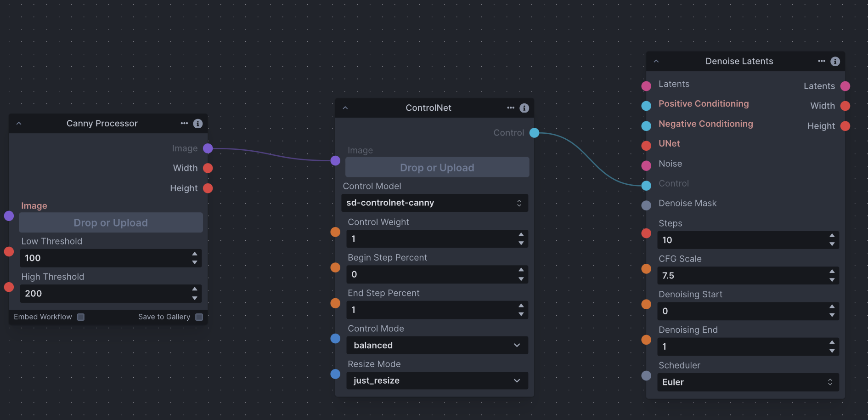Viewport: 868px width, 420px height.
Task: Collapse the Denoise Latents node
Action: click(x=656, y=62)
